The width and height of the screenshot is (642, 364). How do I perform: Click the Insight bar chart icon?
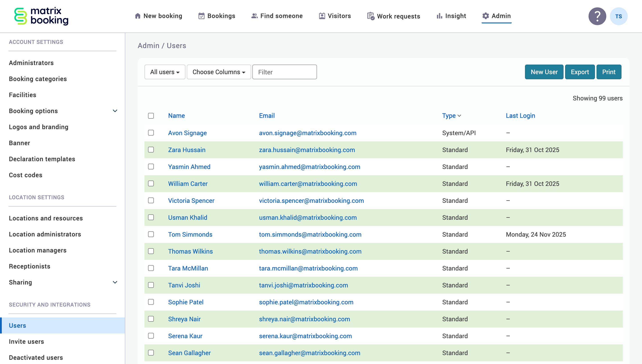(x=439, y=16)
